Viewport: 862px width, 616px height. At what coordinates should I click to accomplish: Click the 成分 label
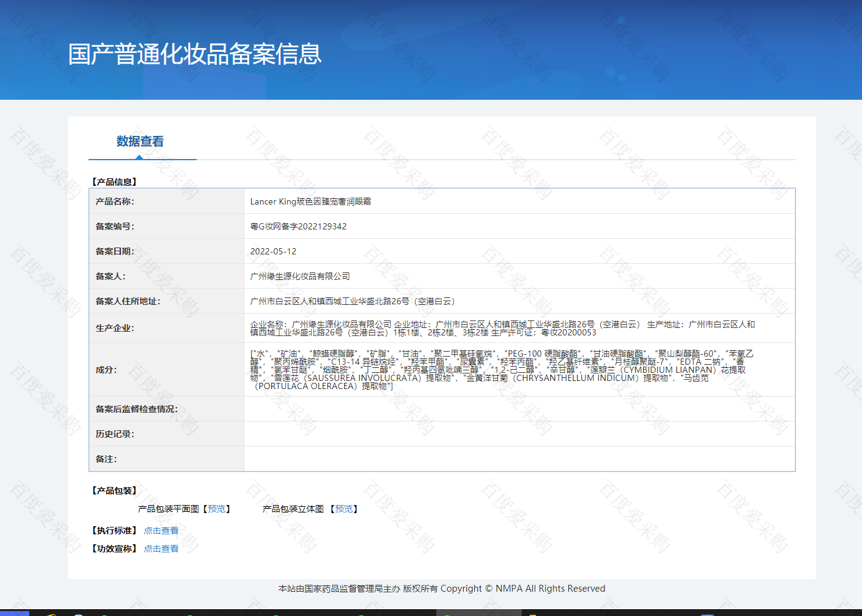(106, 370)
